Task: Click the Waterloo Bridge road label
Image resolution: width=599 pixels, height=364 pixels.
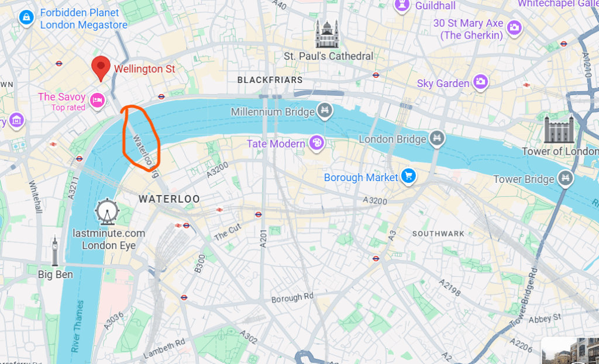Action: pos(145,155)
